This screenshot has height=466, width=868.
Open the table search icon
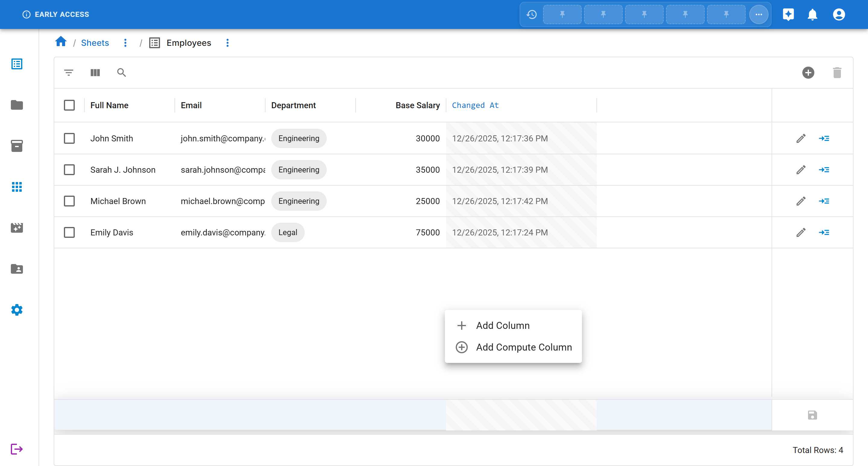(121, 72)
